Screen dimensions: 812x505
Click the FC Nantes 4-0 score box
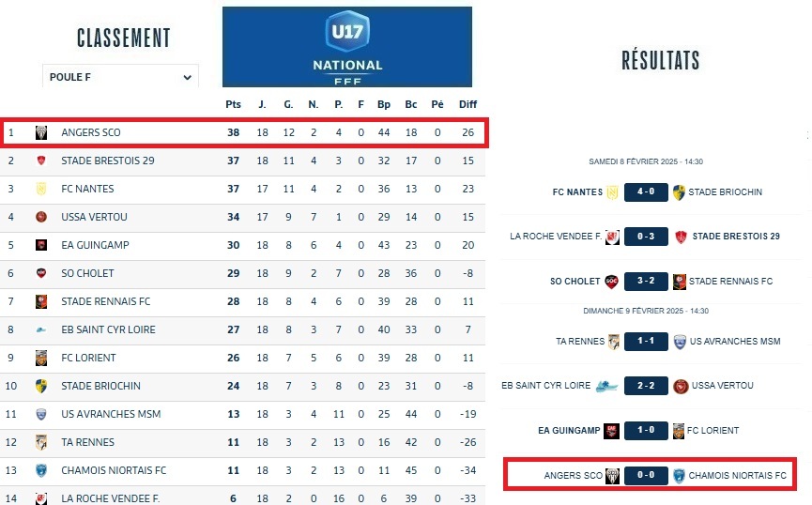click(644, 192)
